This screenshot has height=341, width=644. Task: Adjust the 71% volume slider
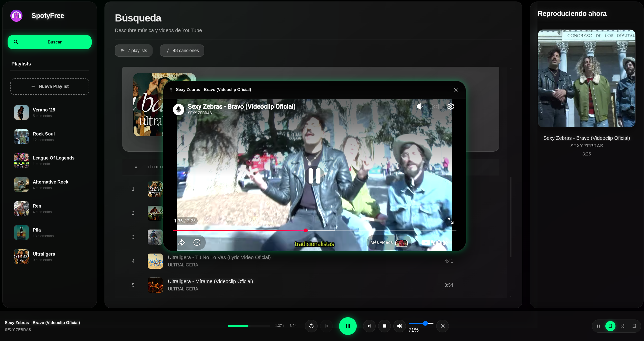(x=421, y=323)
